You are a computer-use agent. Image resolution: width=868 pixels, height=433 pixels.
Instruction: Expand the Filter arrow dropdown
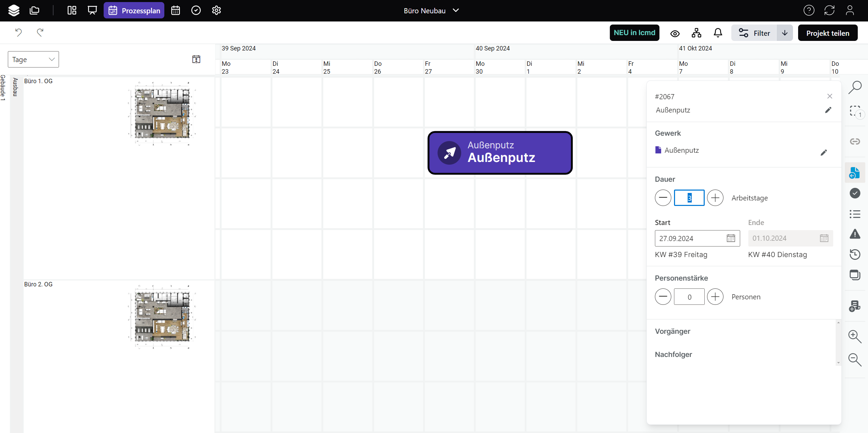(x=784, y=33)
